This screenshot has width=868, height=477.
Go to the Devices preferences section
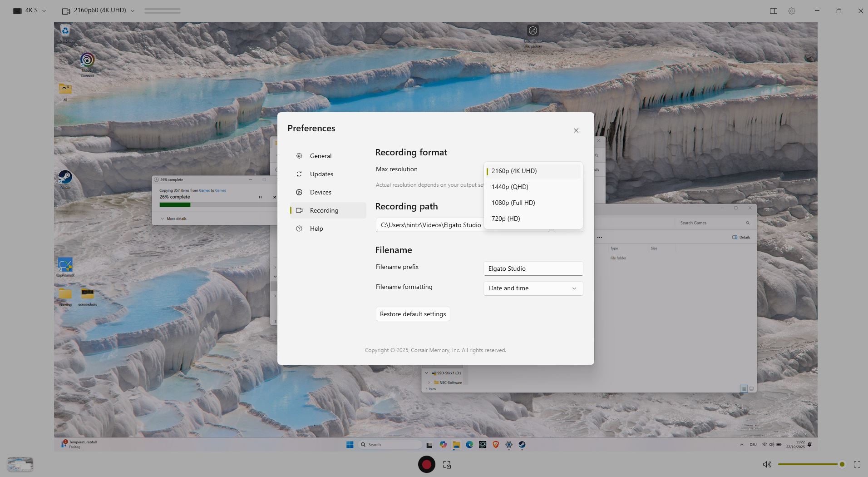[321, 192]
